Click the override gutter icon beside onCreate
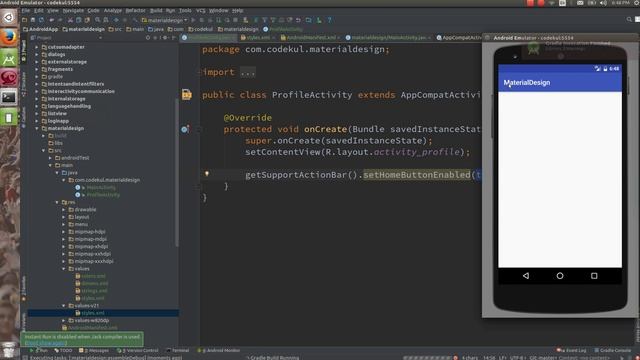The image size is (640, 360). point(185,129)
